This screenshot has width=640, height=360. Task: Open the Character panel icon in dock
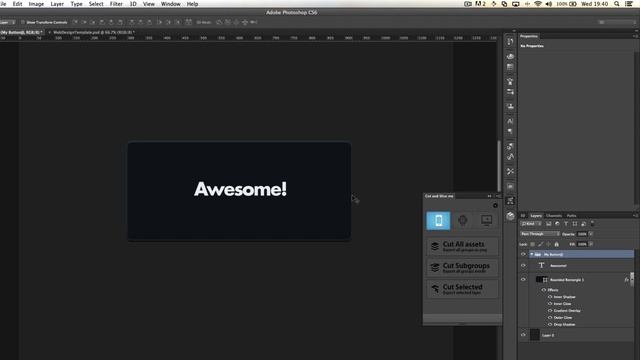coord(510,121)
